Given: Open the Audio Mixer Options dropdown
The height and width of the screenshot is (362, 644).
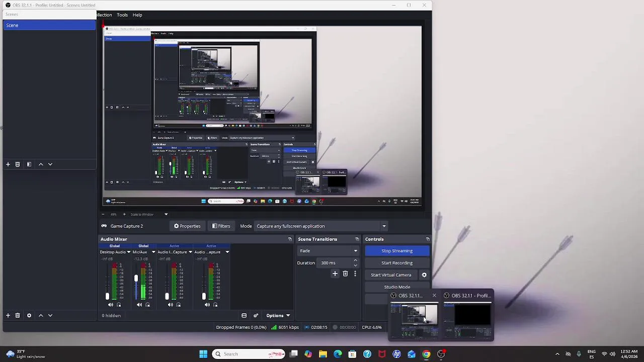Looking at the screenshot, I should tap(278, 316).
